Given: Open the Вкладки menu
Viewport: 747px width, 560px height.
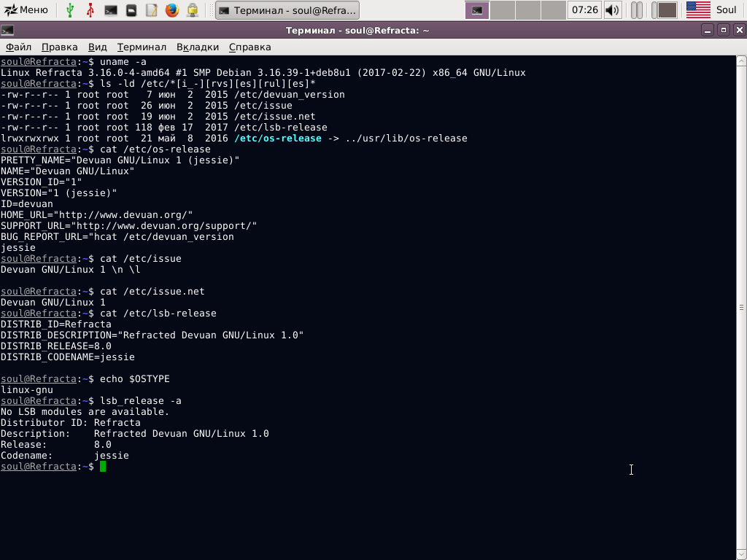Looking at the screenshot, I should 198,47.
